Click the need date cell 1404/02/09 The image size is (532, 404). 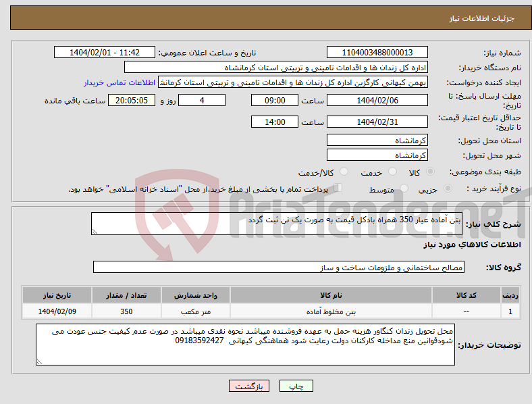pyautogui.click(x=57, y=311)
